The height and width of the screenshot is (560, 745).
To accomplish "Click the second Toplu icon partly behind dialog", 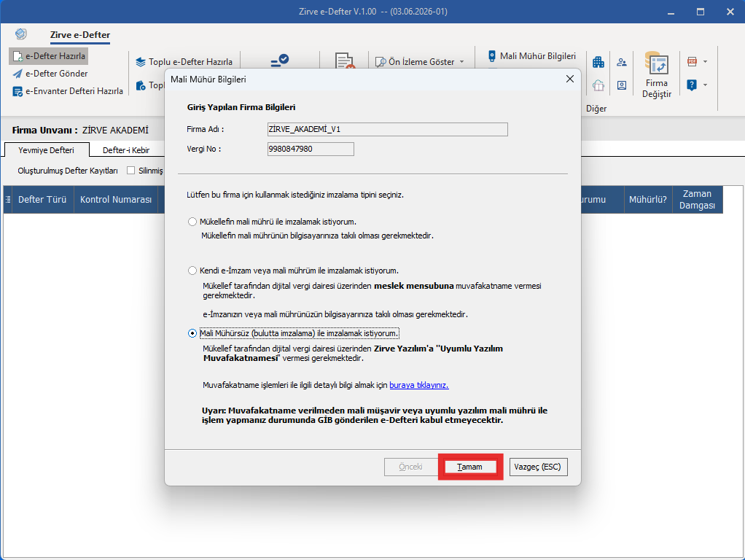I will click(x=141, y=85).
